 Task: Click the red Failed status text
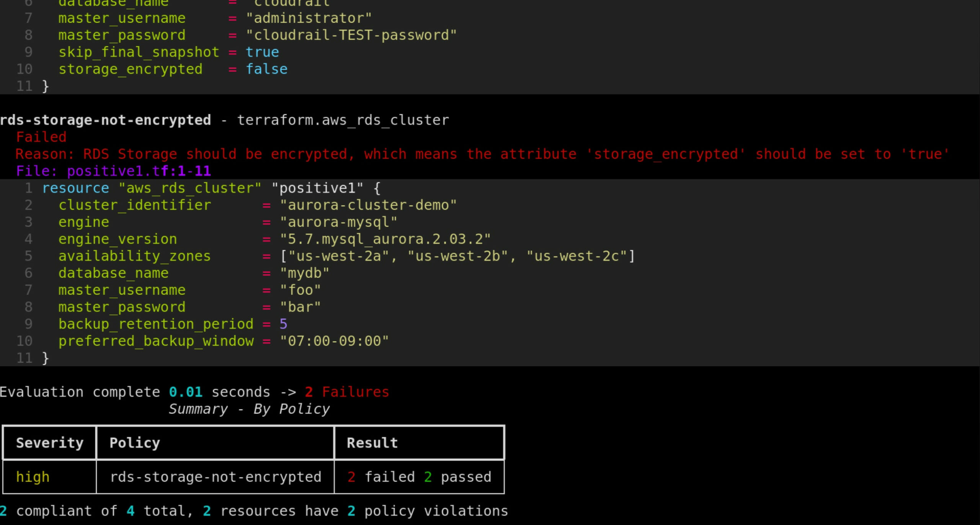point(41,137)
